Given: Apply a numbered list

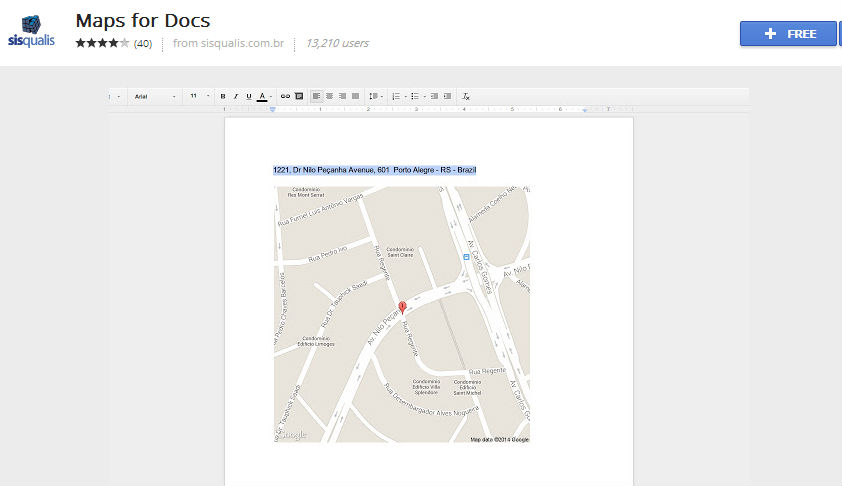Looking at the screenshot, I should (x=396, y=97).
